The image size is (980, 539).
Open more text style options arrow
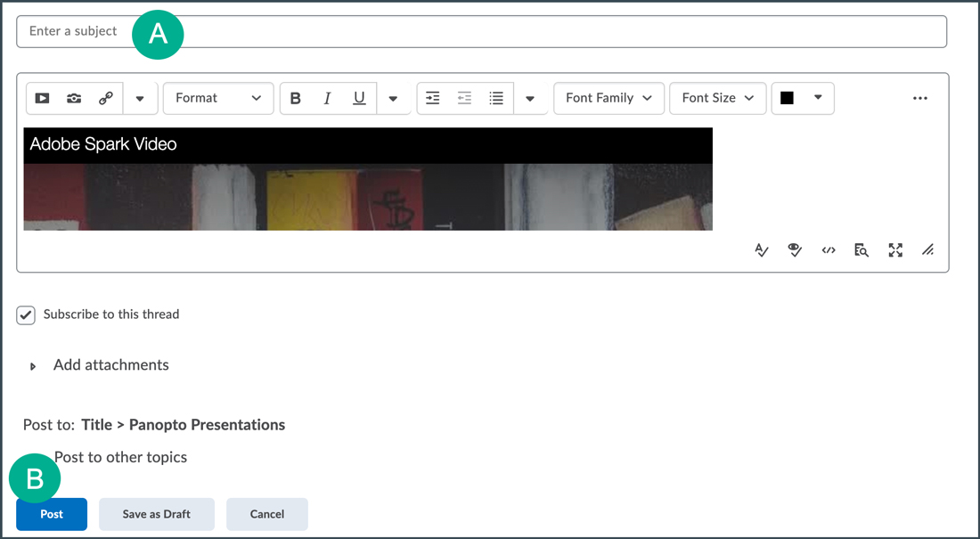click(x=393, y=99)
